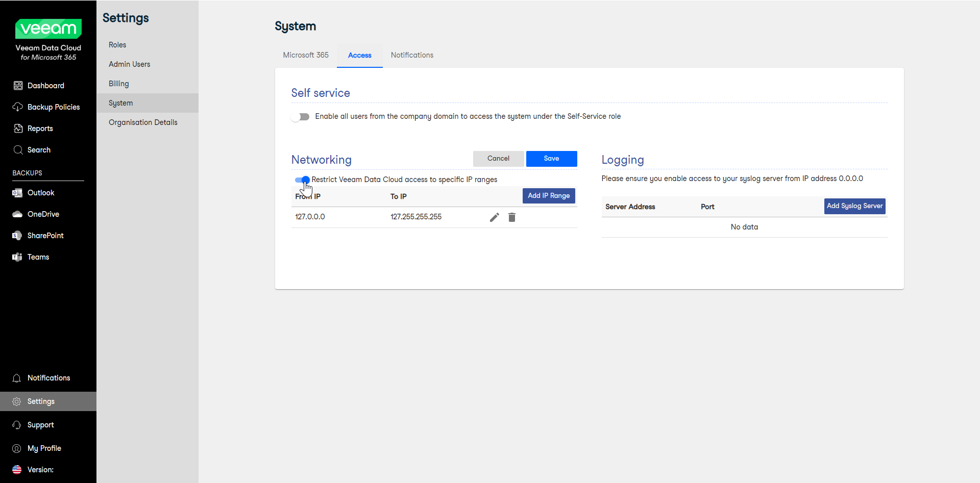
Task: Delete the 127.0.0.0 IP range row
Action: click(512, 217)
